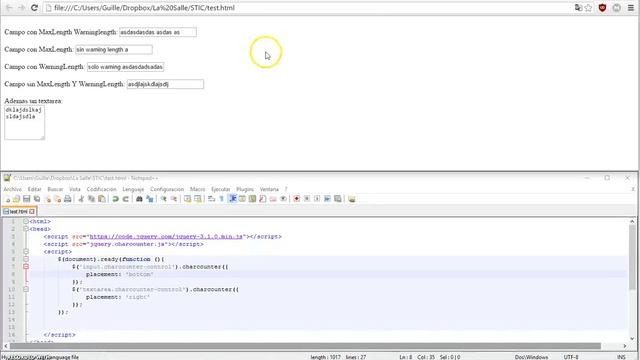This screenshot has width=640, height=360.
Task: Collapse the script fold on line 5
Action: coord(26,251)
